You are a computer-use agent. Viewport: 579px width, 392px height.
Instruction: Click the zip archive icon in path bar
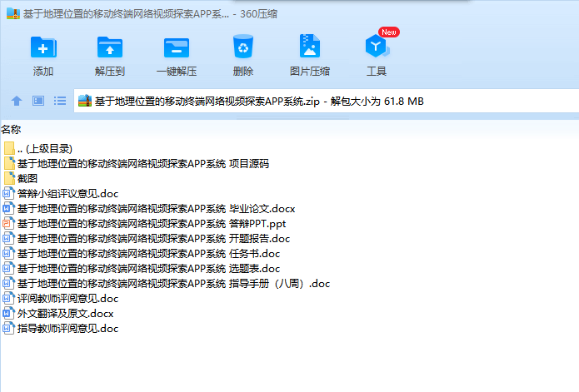point(85,101)
